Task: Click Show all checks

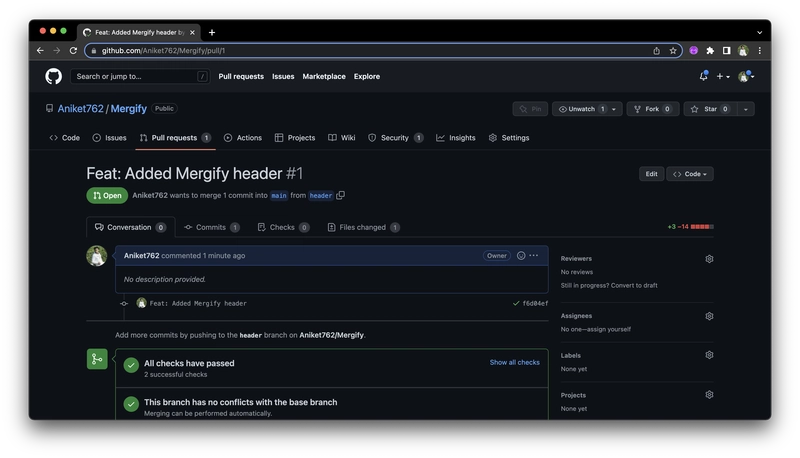Action: tap(514, 363)
